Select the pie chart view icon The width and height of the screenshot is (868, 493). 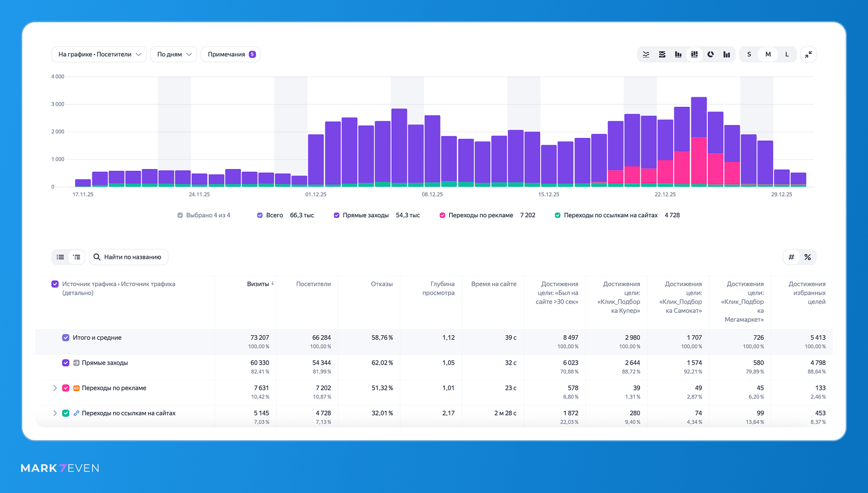(710, 55)
